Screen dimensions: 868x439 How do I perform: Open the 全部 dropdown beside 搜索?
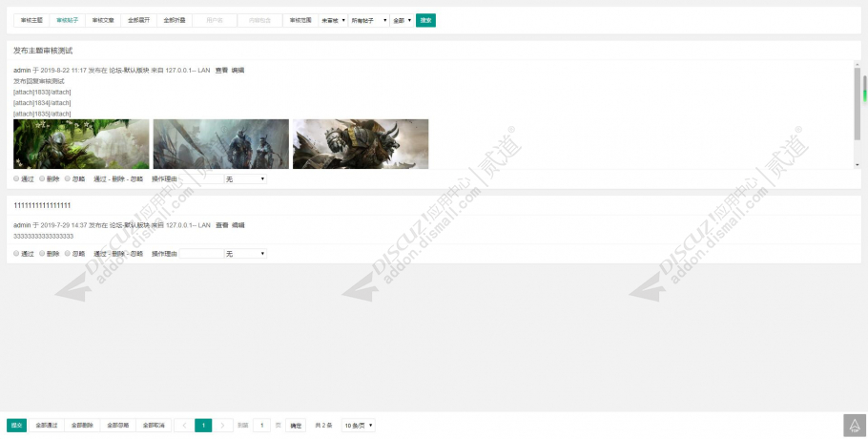click(x=402, y=20)
